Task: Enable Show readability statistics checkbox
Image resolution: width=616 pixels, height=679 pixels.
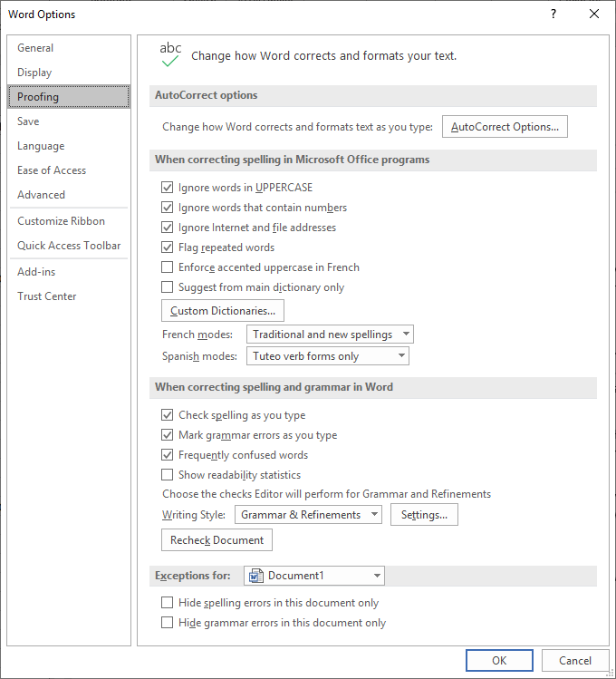Action: point(167,475)
